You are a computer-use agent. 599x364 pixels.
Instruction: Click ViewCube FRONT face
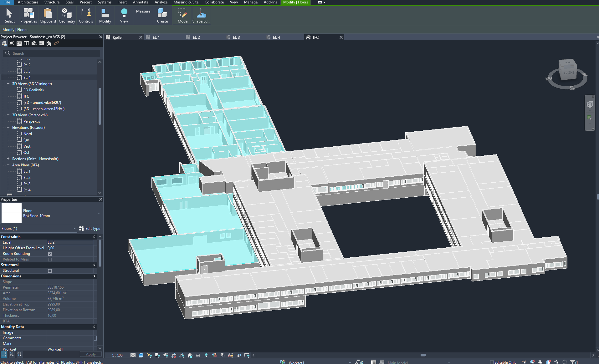pos(569,73)
